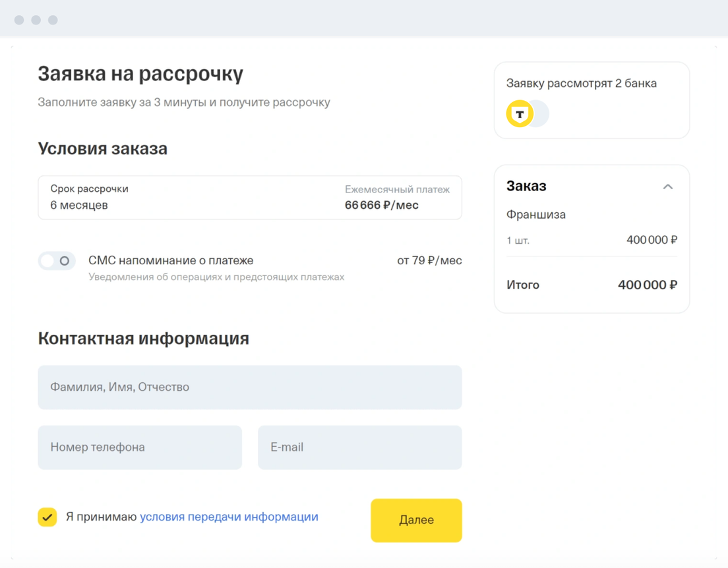
Task: Click the от 79 ₽/мес SMS price
Action: (x=429, y=261)
